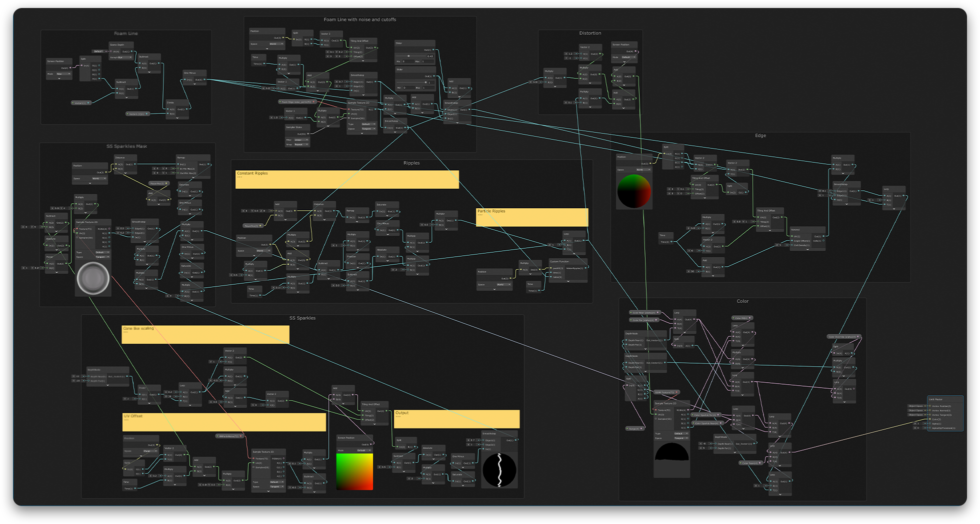
Task: Select the Particle Ripples sticky note
Action: tap(532, 217)
